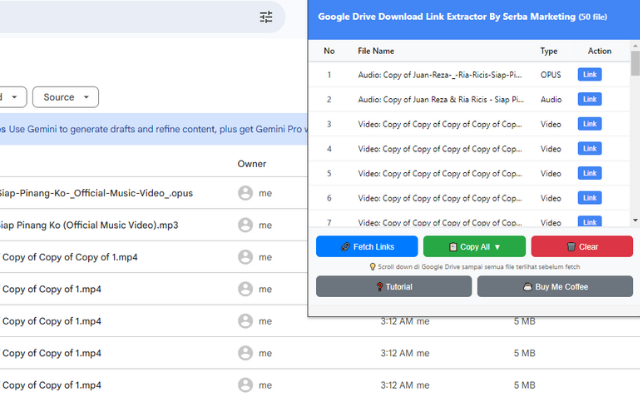Click the OPUS type cell in row 1
The height and width of the screenshot is (400, 640).
coord(551,75)
